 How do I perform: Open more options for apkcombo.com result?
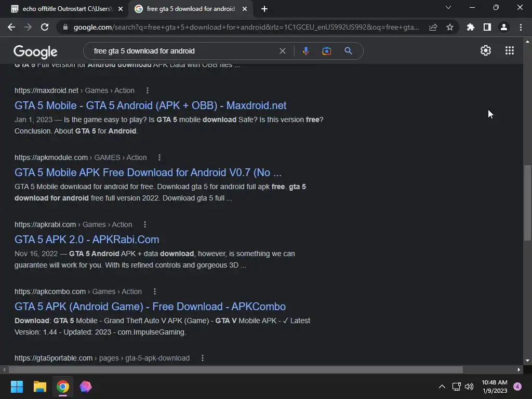point(155,291)
